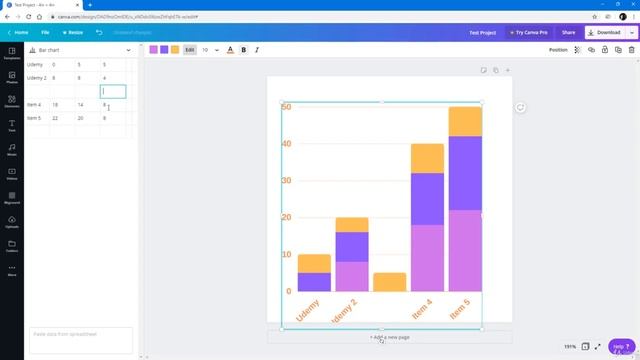Click the orange bar above blank label
The image size is (640, 360).
point(389,282)
